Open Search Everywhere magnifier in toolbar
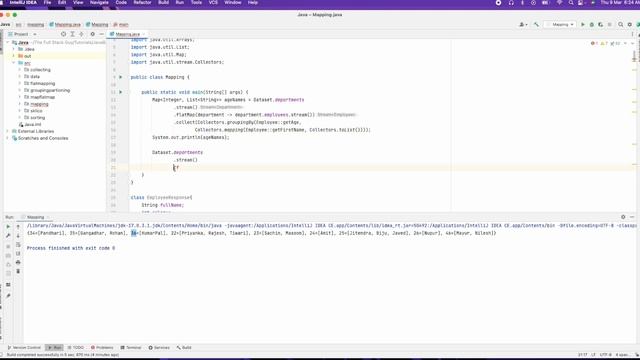This screenshot has width=640, height=360. pos(620,24)
